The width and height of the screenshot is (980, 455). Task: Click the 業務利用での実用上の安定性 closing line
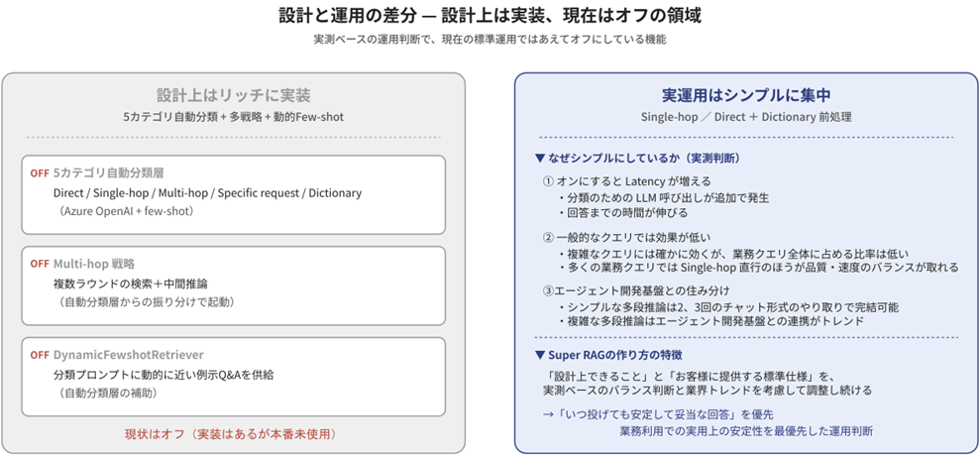pyautogui.click(x=745, y=431)
